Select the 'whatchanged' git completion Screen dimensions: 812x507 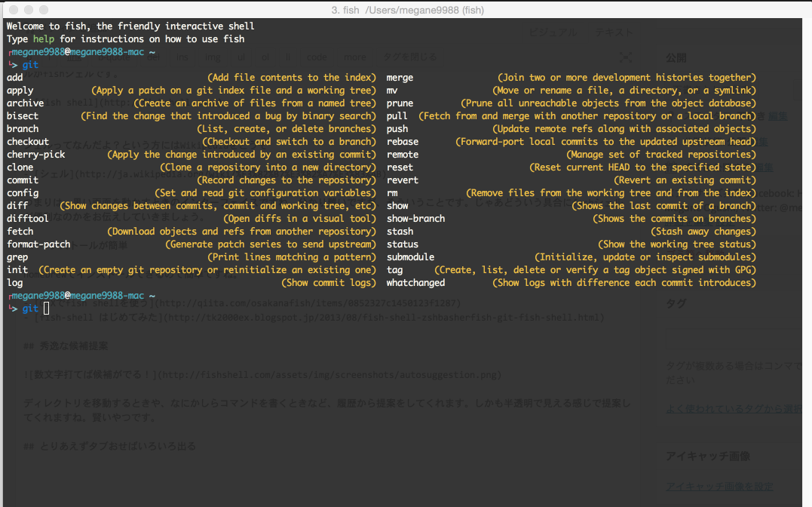click(415, 283)
